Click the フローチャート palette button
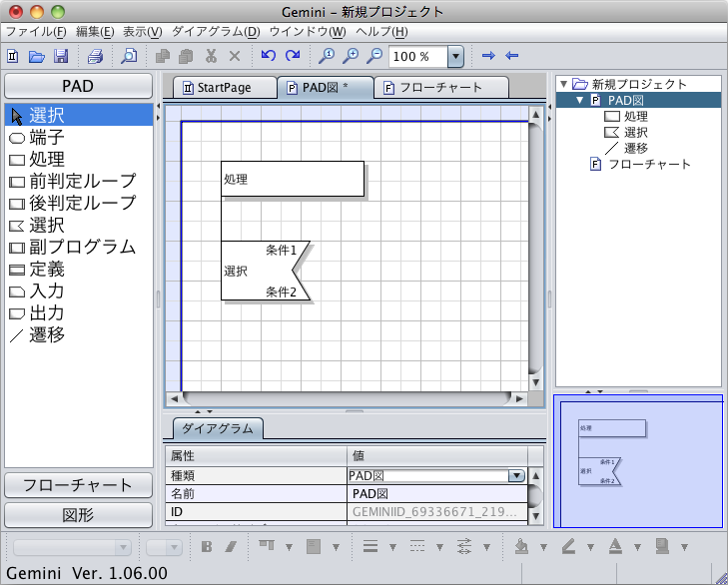The image size is (728, 585). (78, 485)
